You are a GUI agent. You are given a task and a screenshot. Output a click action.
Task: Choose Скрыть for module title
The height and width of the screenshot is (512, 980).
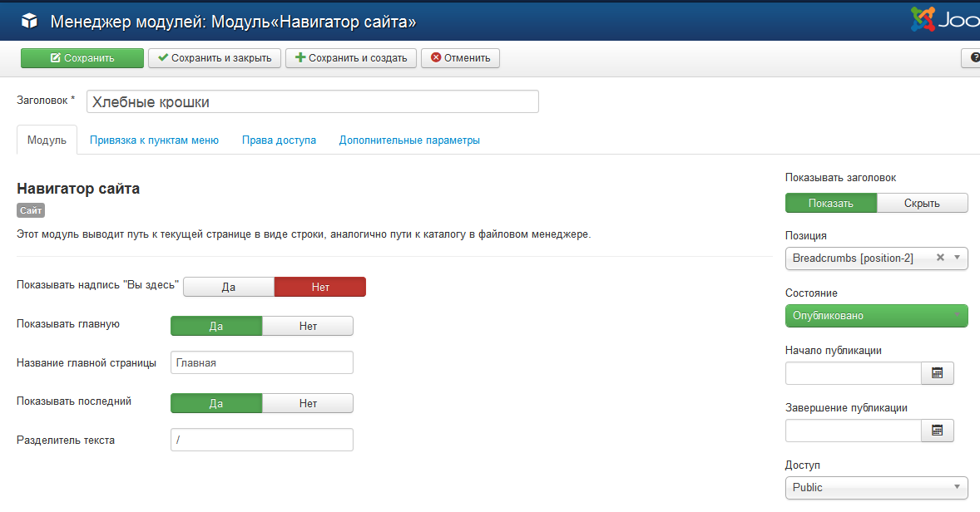[922, 204]
